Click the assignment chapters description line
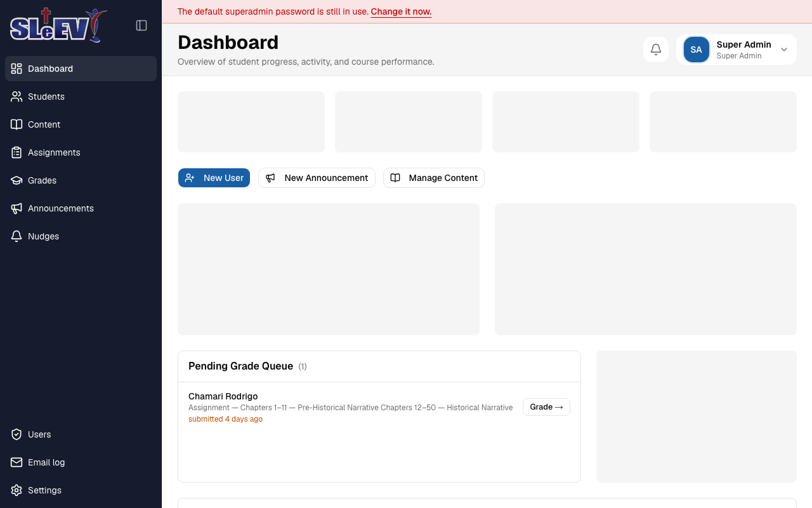The width and height of the screenshot is (812, 508). 350,408
